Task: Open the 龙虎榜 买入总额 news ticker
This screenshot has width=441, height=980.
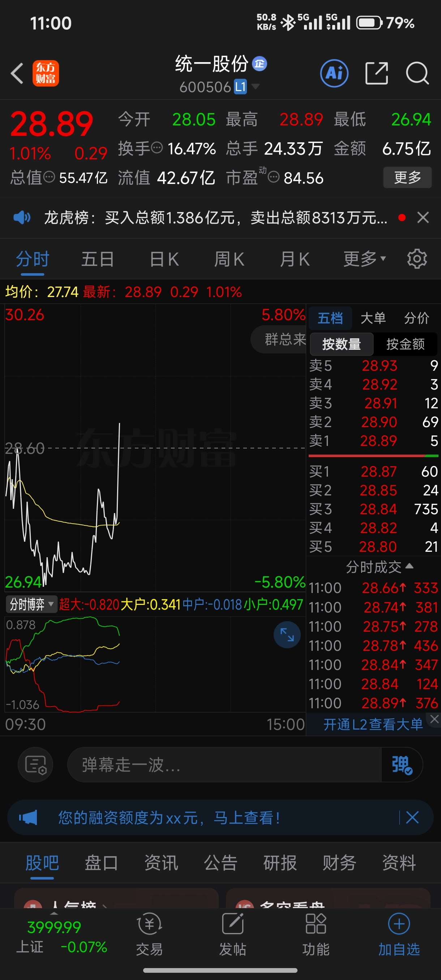Action: point(216,218)
